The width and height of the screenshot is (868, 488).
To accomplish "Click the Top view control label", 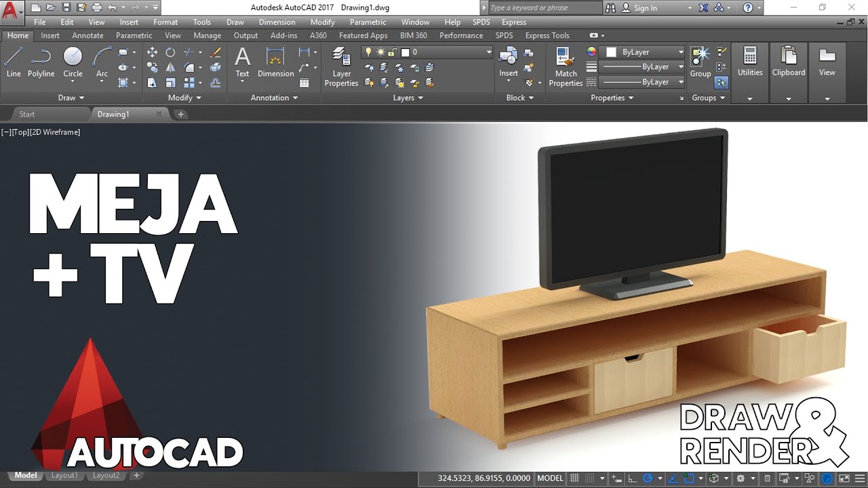I will click(x=20, y=132).
